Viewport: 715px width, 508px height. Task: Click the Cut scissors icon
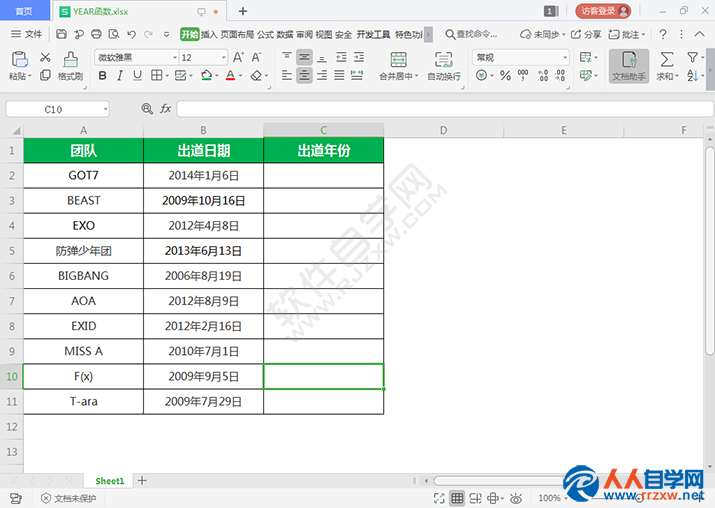click(45, 57)
